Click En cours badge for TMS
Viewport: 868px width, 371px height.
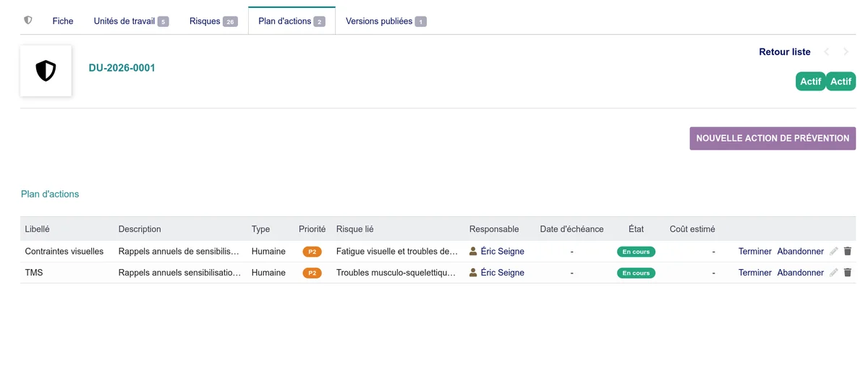pyautogui.click(x=636, y=273)
